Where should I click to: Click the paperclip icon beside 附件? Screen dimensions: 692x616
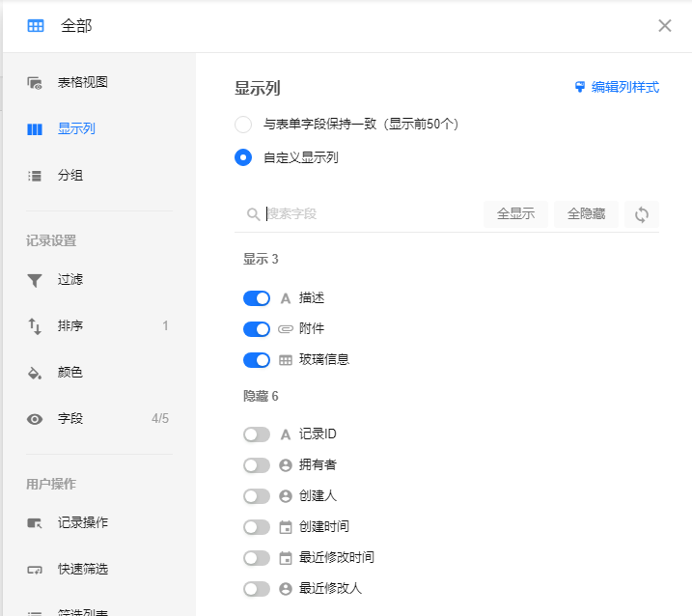point(286,329)
